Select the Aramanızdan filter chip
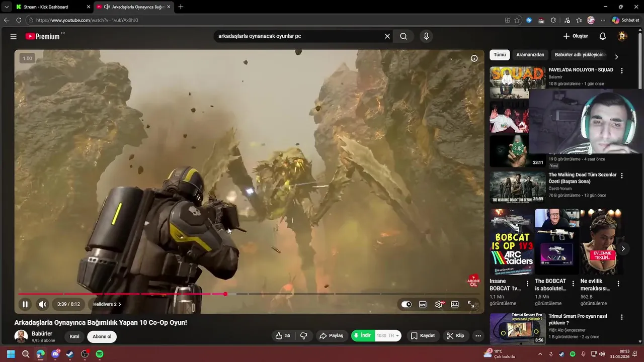The height and width of the screenshot is (362, 644). (x=530, y=55)
